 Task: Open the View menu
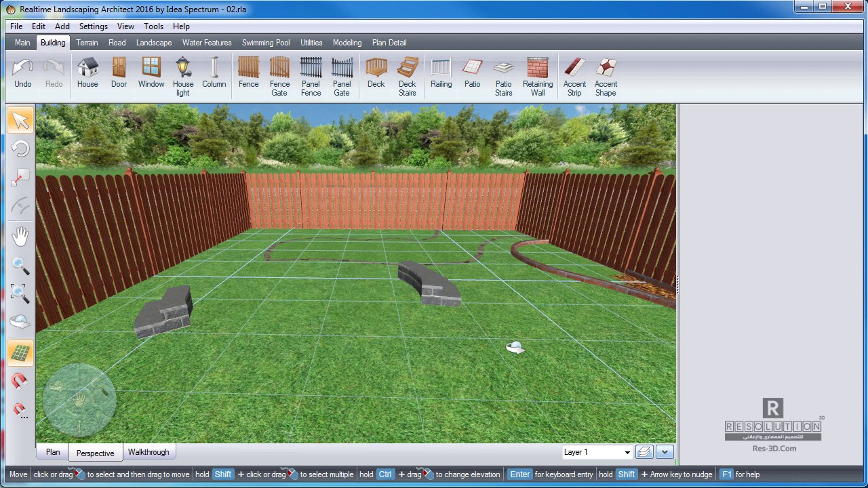125,26
